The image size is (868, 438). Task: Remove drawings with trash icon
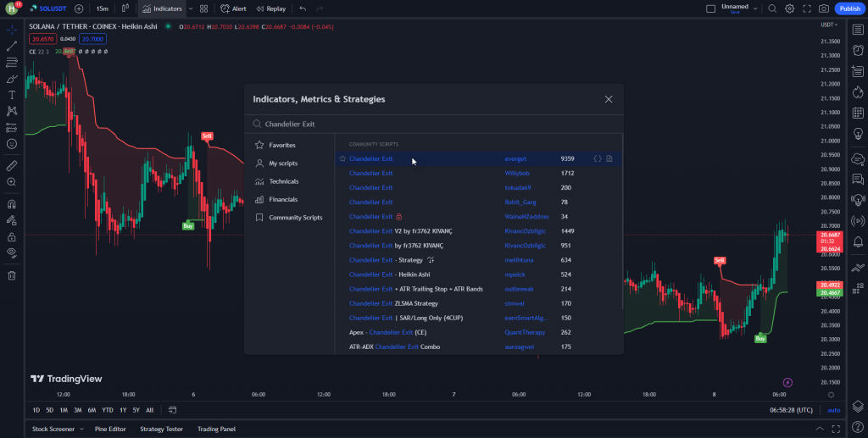coord(12,275)
